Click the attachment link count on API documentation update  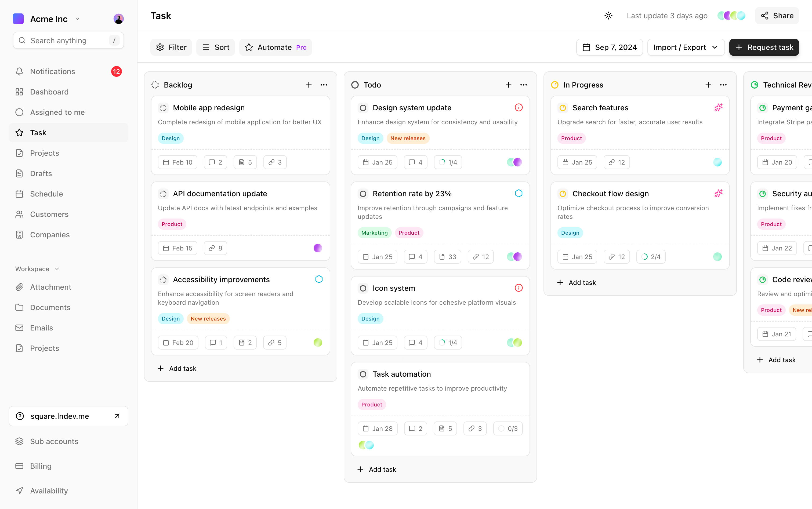215,248
